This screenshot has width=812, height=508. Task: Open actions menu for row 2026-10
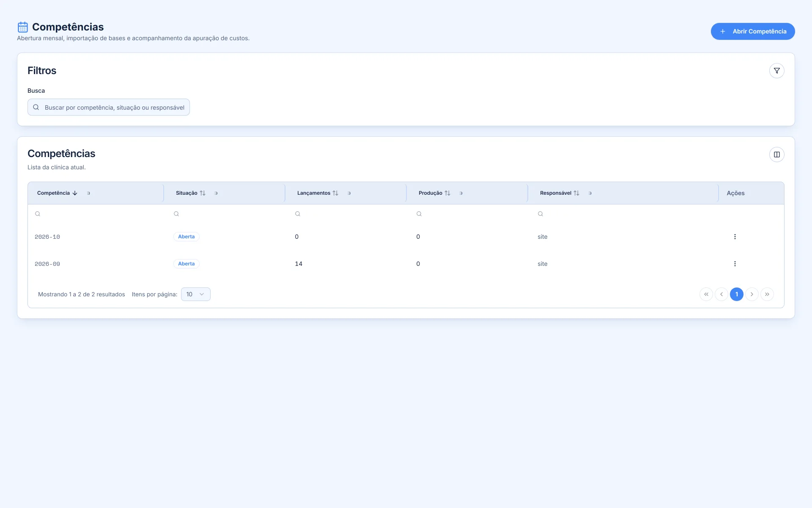(735, 237)
